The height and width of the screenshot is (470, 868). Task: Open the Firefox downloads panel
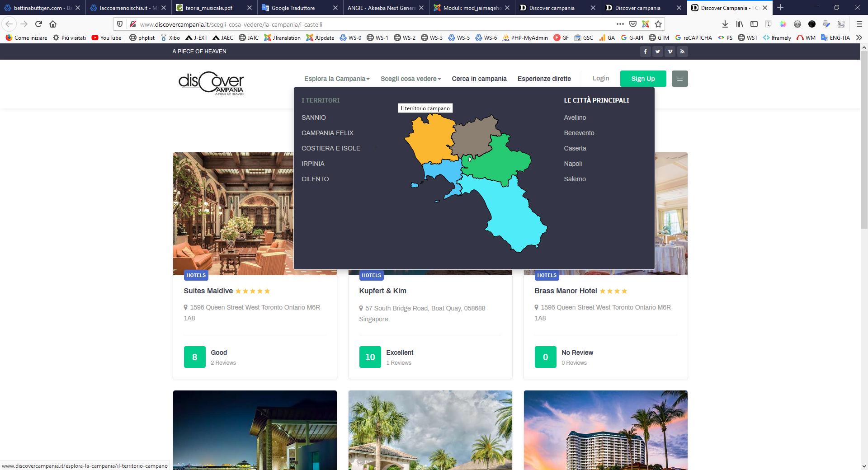[725, 24]
